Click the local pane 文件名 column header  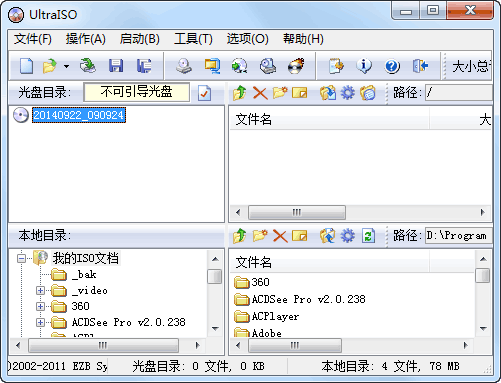pos(329,262)
